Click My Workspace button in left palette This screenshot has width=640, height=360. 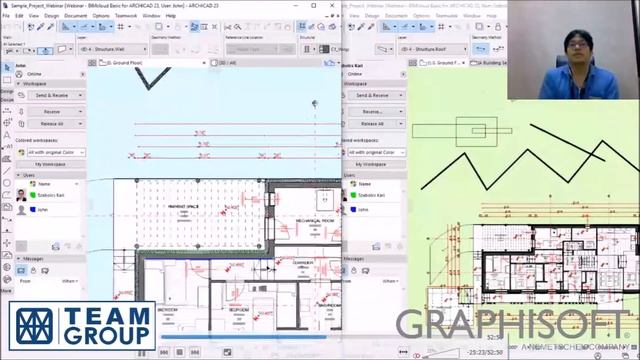pos(51,164)
